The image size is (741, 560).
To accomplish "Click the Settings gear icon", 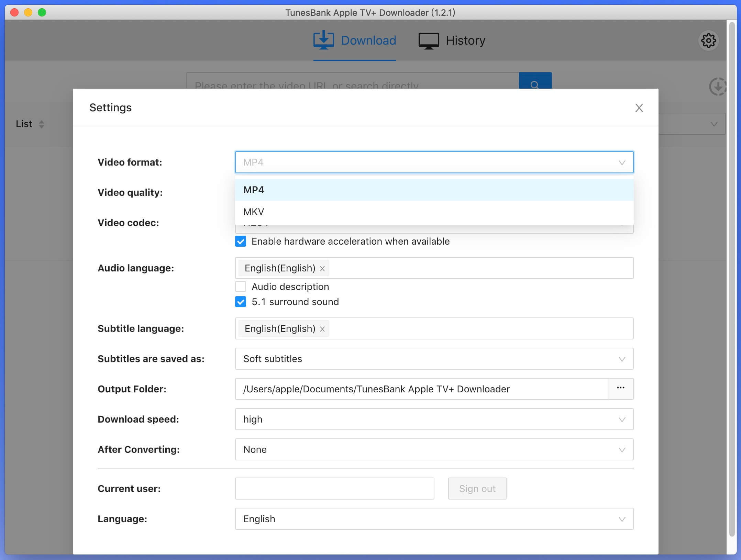I will (708, 40).
